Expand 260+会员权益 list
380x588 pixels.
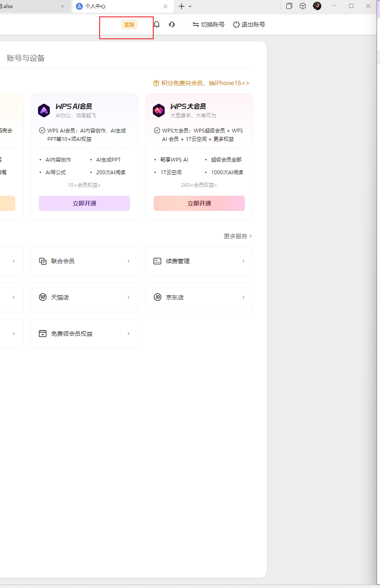click(199, 185)
